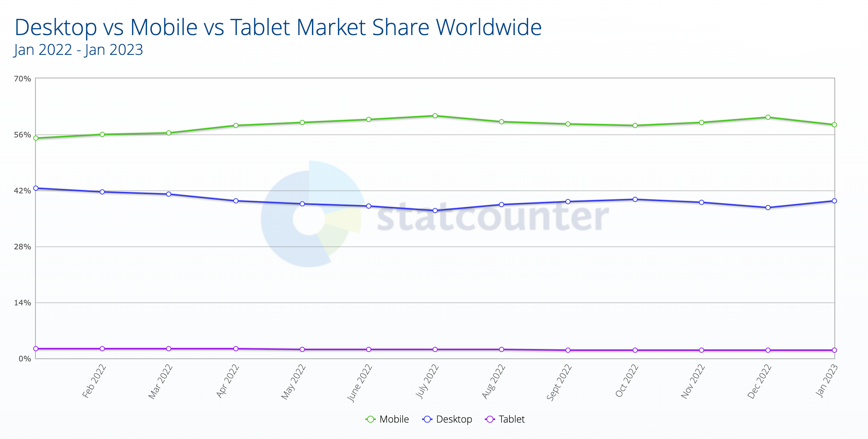This screenshot has height=439, width=868.
Task: Click the Jan 2022 - Jan 2023 subtitle
Action: [x=78, y=50]
